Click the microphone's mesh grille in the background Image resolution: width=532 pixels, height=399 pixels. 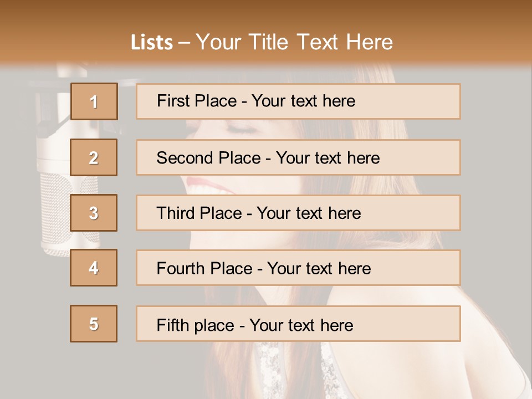pyautogui.click(x=55, y=211)
